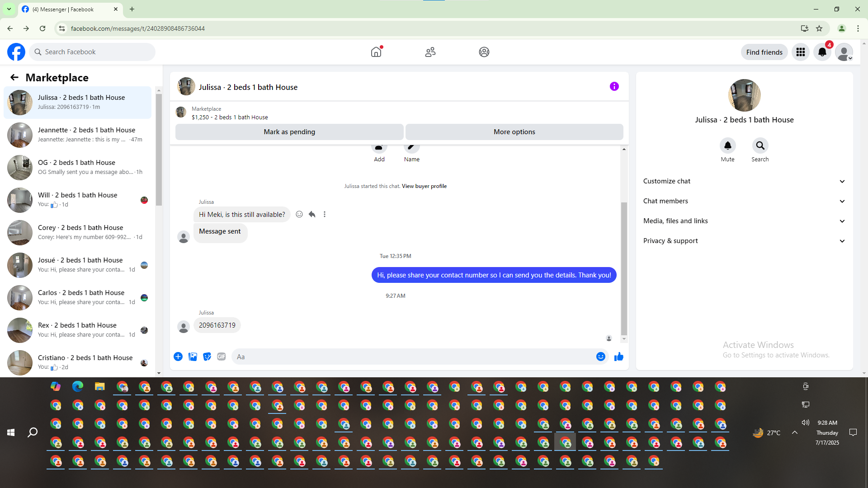Send a thumbs-up like
868x488 pixels.
(x=619, y=357)
